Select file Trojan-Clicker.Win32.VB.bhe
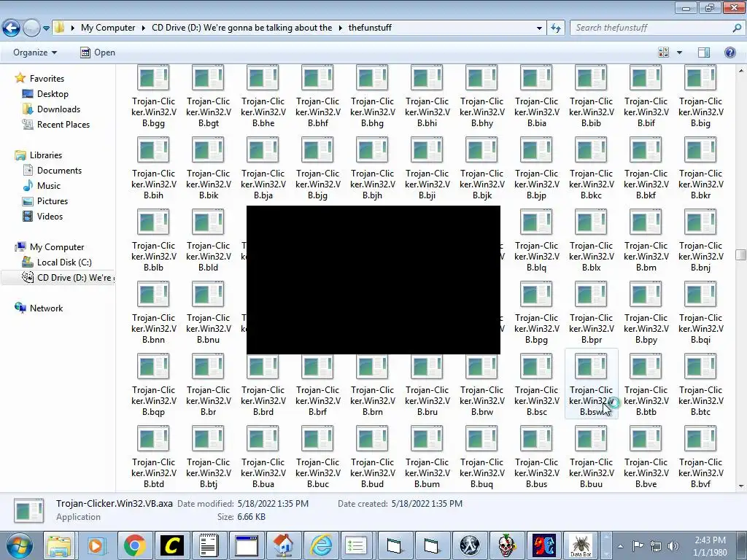 [x=263, y=97]
